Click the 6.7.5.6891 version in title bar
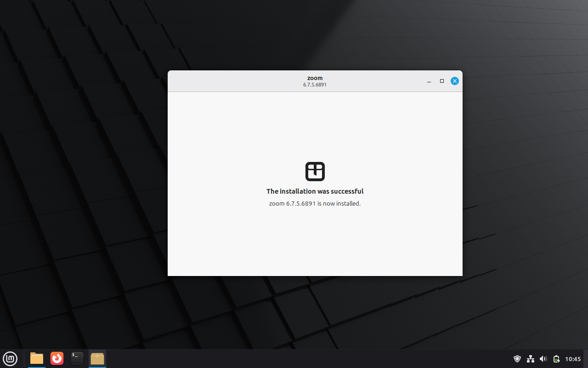 (x=315, y=85)
